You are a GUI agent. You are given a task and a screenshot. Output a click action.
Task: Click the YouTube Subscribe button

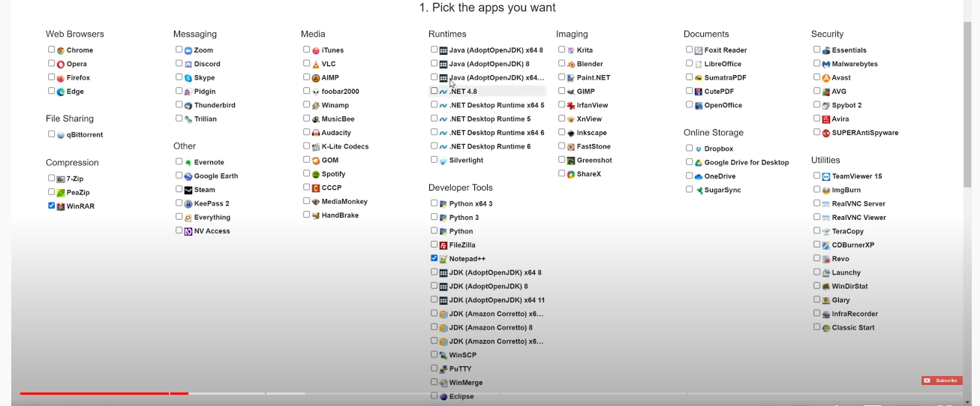[942, 380]
